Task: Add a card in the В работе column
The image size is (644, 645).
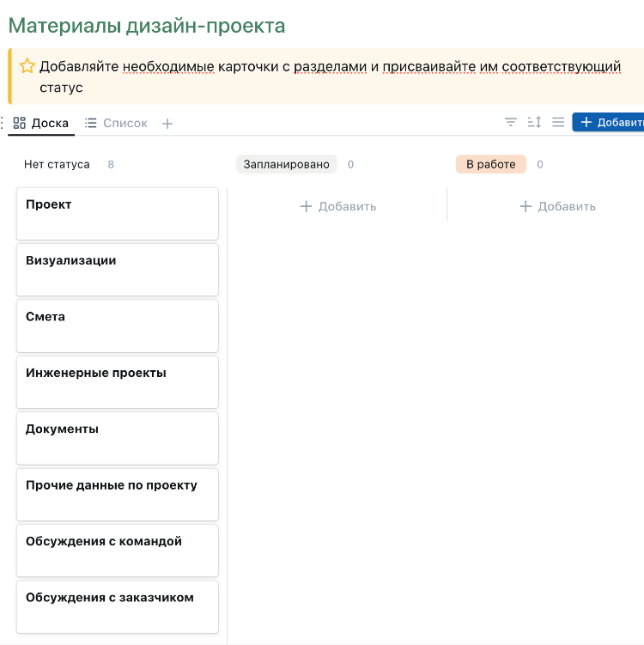Action: coord(557,206)
